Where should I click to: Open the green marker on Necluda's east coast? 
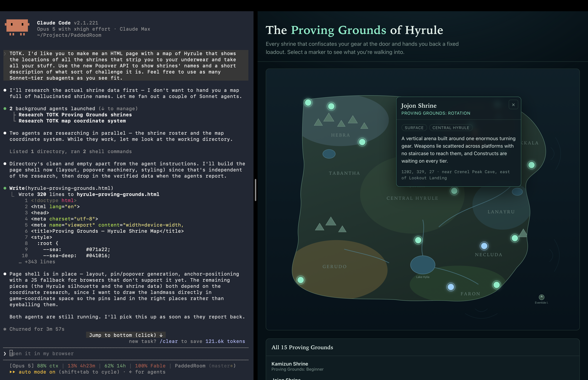click(515, 238)
